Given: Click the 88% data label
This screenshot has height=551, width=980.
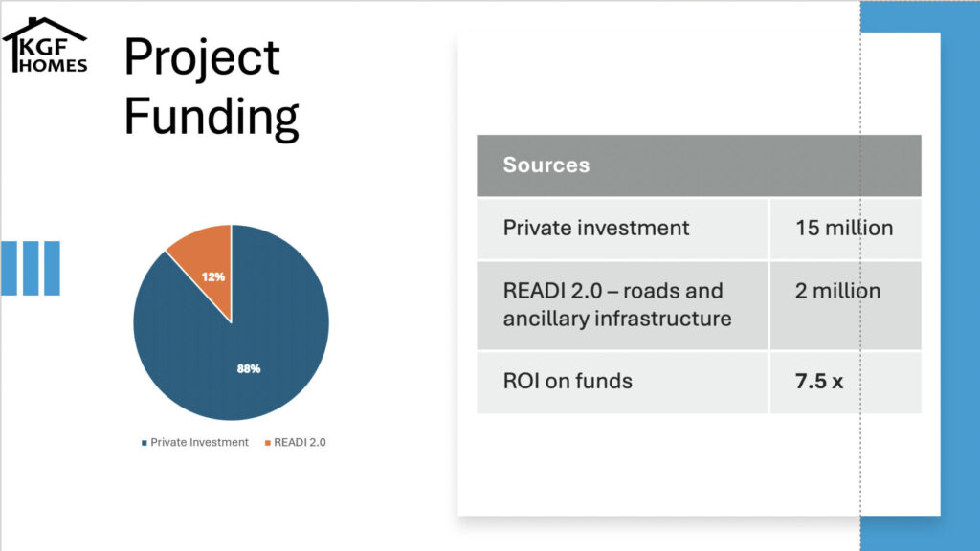Looking at the screenshot, I should click(249, 369).
